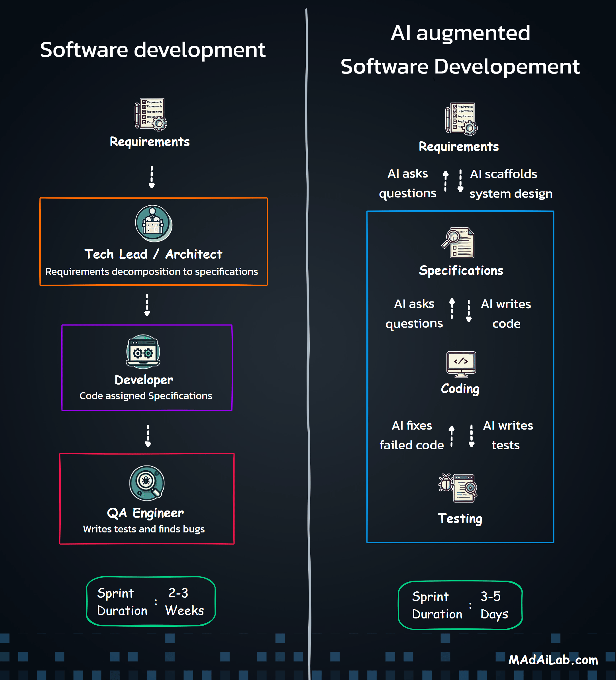Click the Requirements checklist icon on the left
616x680 pixels.
(150, 115)
